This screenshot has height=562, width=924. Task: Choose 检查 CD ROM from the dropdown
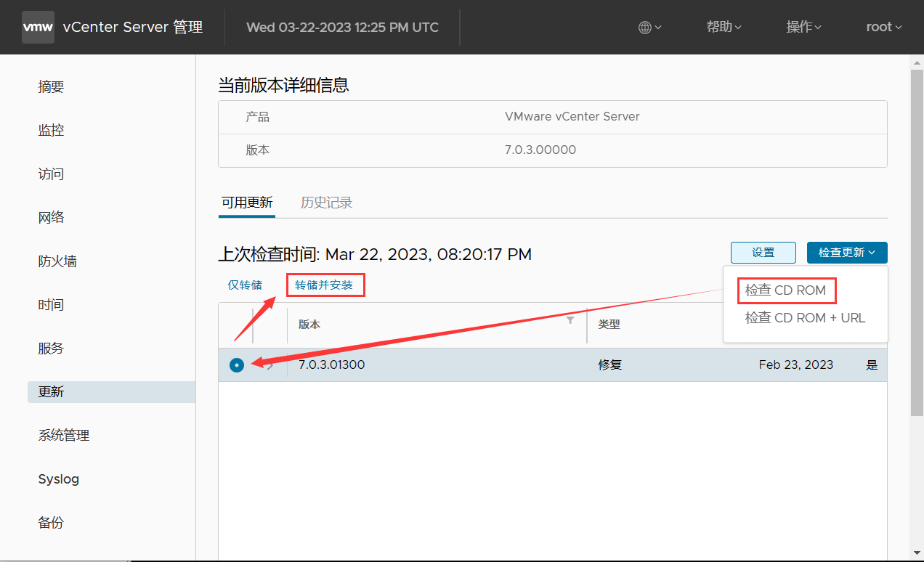[x=785, y=290]
